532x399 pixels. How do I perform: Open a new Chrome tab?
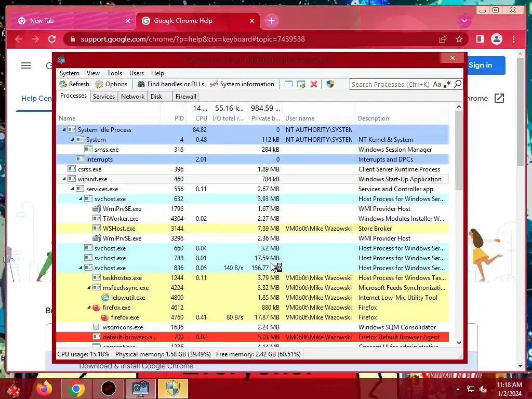[x=271, y=21]
